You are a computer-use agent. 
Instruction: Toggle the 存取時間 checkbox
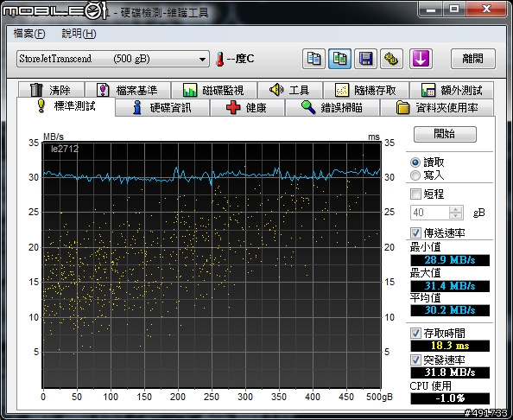click(415, 334)
